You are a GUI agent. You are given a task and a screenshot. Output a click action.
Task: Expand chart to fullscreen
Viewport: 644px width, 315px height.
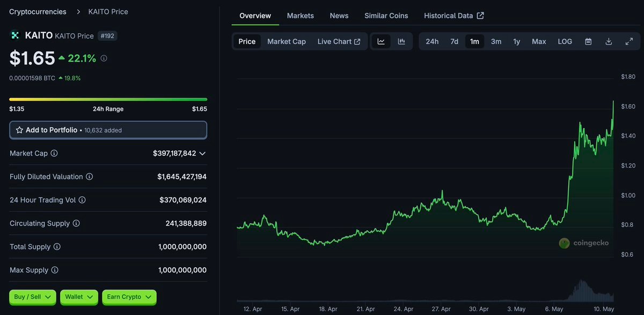pyautogui.click(x=629, y=41)
